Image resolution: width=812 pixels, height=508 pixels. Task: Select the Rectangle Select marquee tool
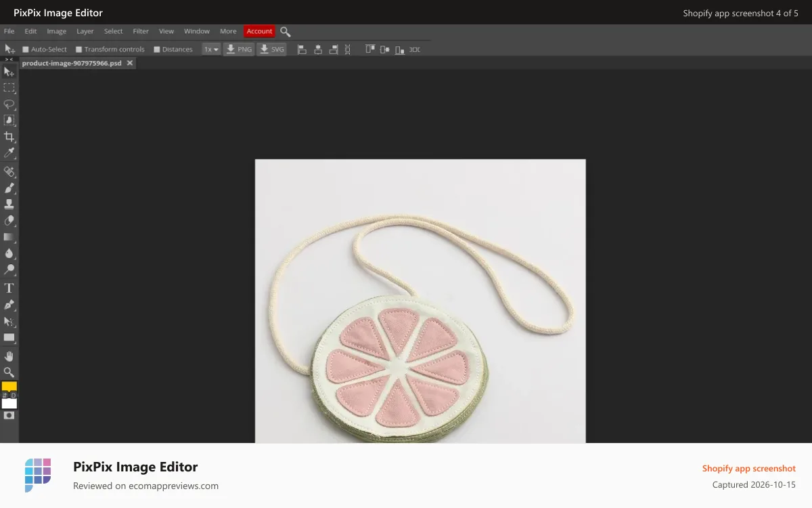[x=9, y=88]
